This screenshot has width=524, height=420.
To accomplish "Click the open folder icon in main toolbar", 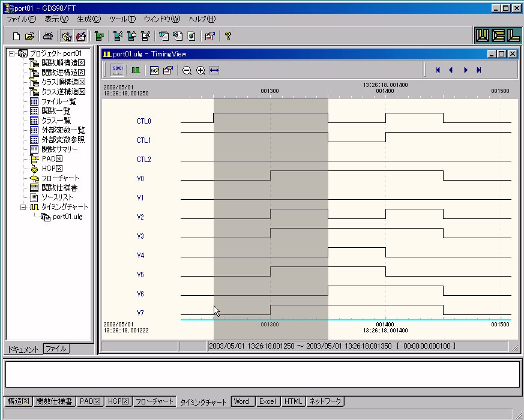I will [x=29, y=36].
